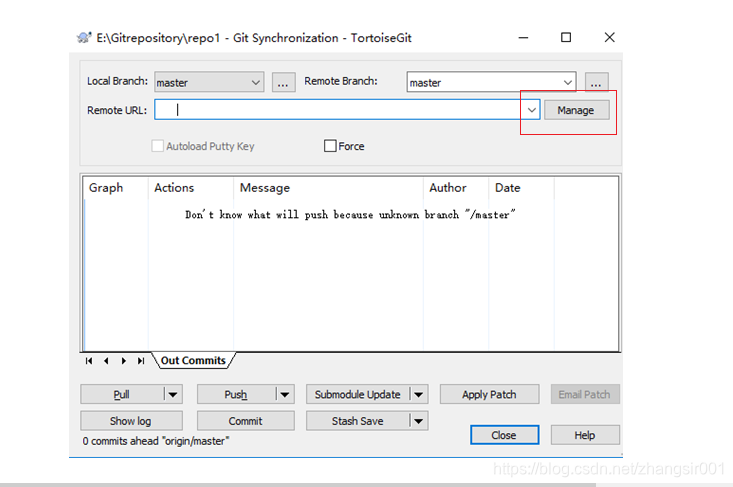Viewport: 733px width, 487px height.
Task: Click the Manage button
Action: [576, 110]
